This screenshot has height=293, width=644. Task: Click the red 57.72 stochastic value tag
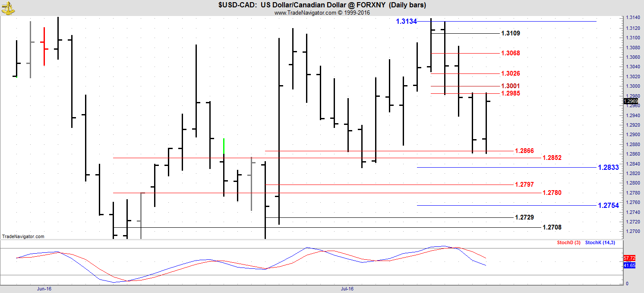[x=629, y=258]
